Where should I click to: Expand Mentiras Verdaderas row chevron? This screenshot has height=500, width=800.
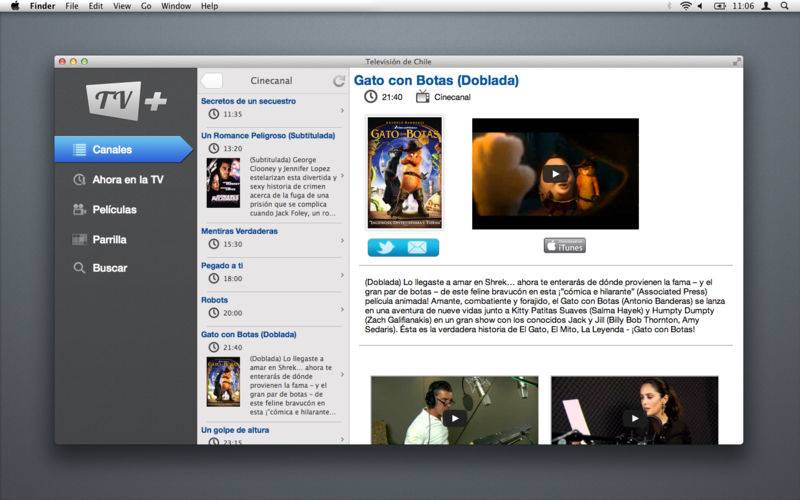click(342, 240)
